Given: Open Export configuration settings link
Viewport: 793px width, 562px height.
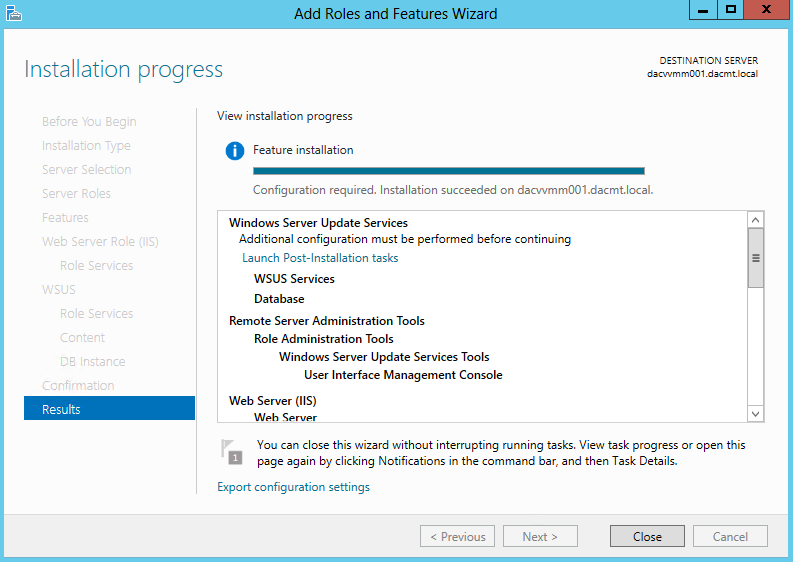Looking at the screenshot, I should (x=293, y=487).
